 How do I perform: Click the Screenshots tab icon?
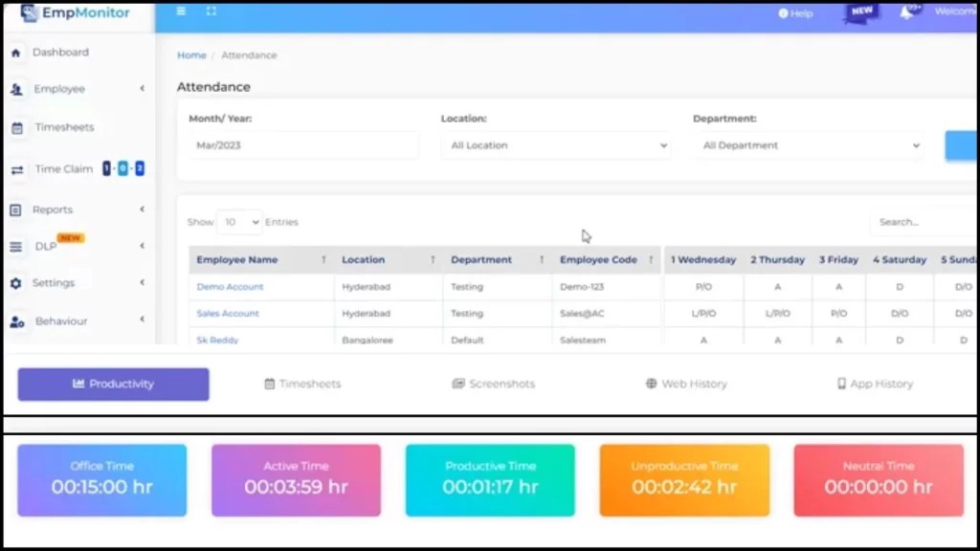458,384
